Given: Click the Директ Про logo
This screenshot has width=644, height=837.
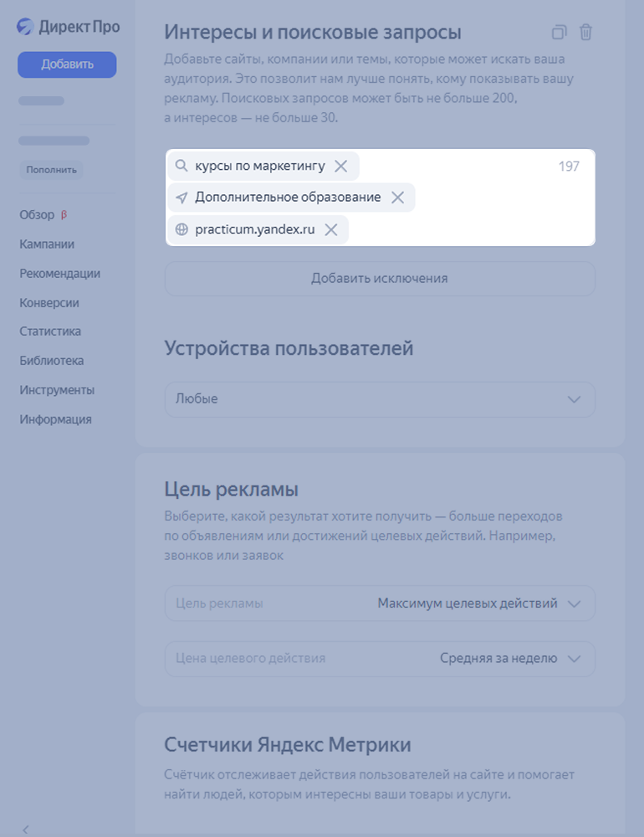Looking at the screenshot, I should [x=69, y=27].
